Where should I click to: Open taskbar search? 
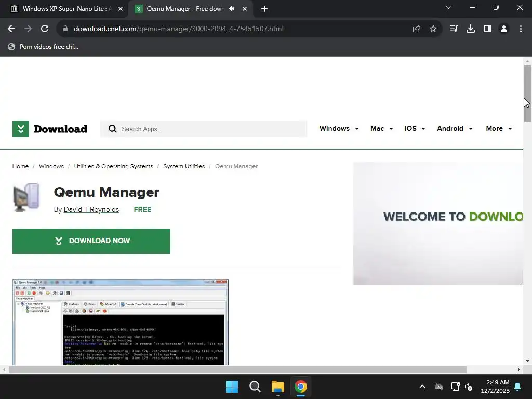click(x=255, y=387)
